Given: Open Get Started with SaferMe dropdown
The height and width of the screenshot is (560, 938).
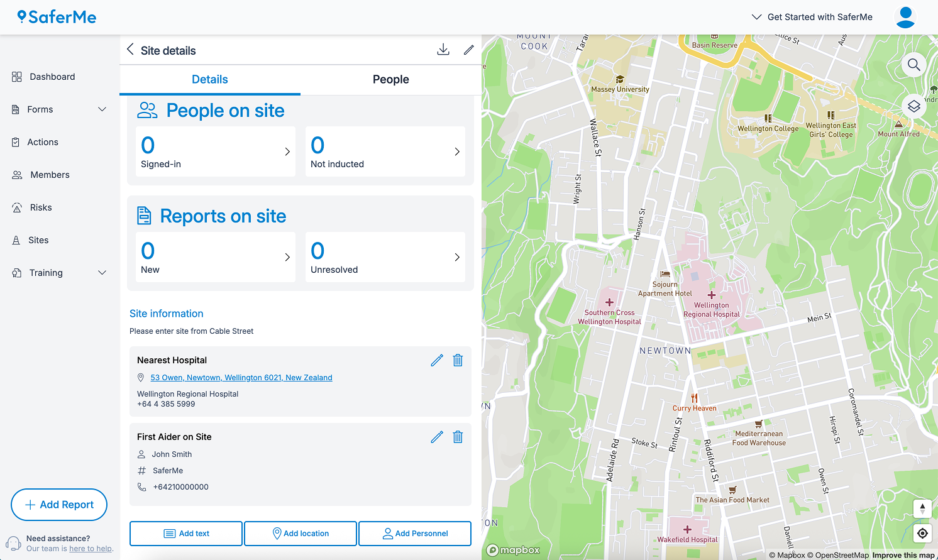Looking at the screenshot, I should click(x=812, y=17).
